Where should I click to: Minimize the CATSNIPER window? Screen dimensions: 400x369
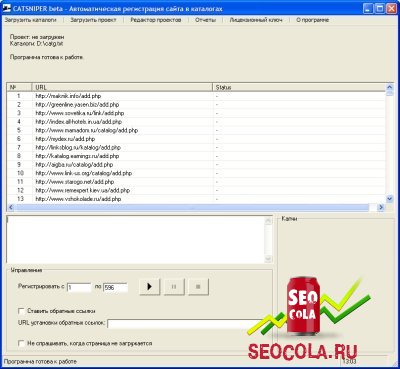point(368,9)
